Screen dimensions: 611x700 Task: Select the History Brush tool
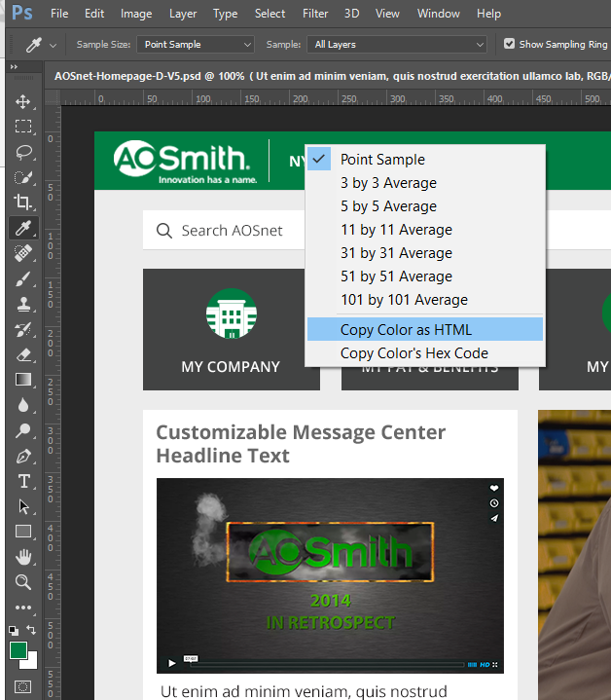[23, 329]
